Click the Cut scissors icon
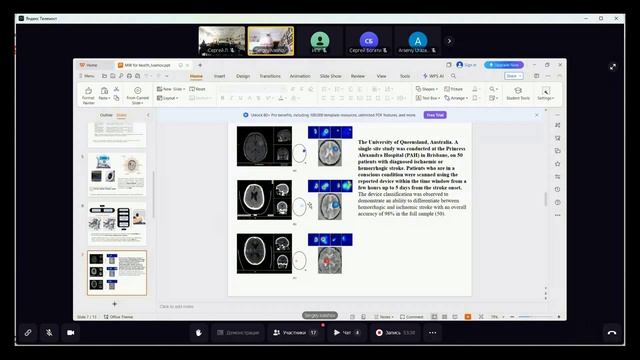The height and width of the screenshot is (360, 640). click(116, 89)
